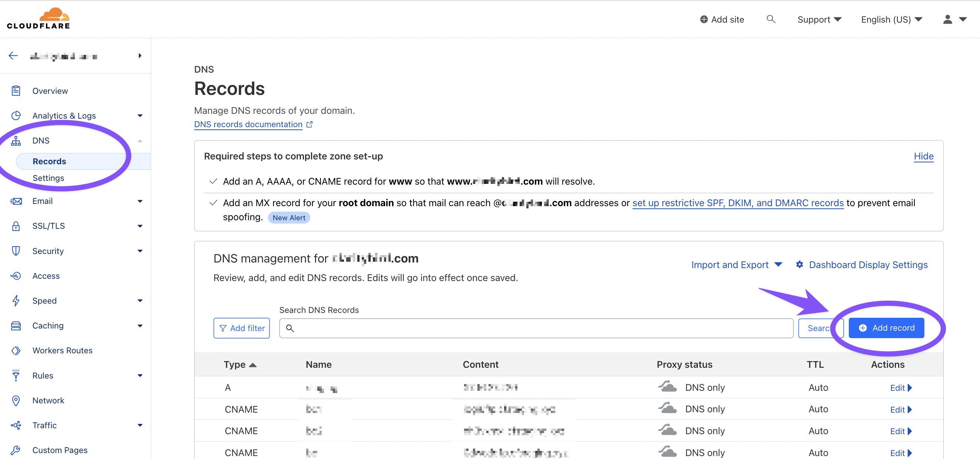
Task: Select the Records item under DNS
Action: 83,161
